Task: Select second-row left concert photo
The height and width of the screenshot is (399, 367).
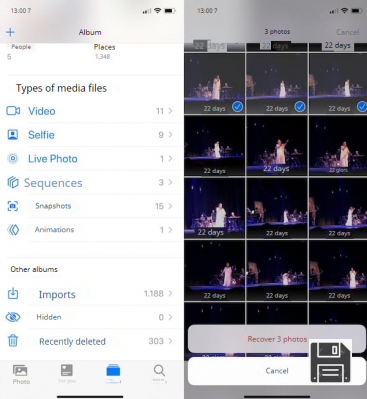Action: [x=215, y=146]
